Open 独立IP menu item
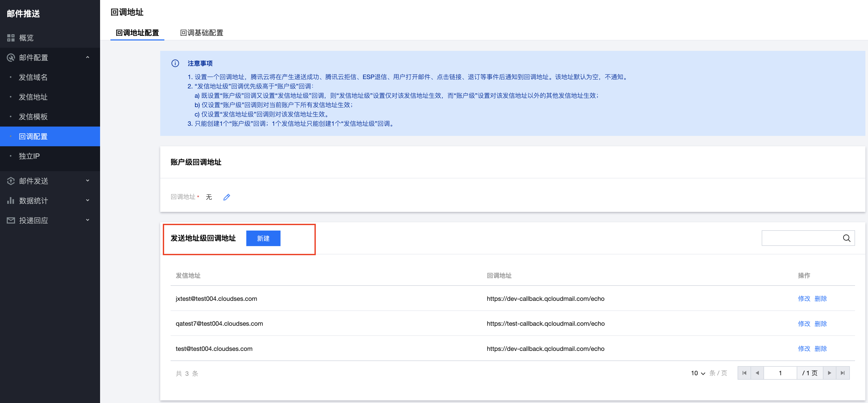This screenshot has width=868, height=403. pyautogui.click(x=50, y=156)
